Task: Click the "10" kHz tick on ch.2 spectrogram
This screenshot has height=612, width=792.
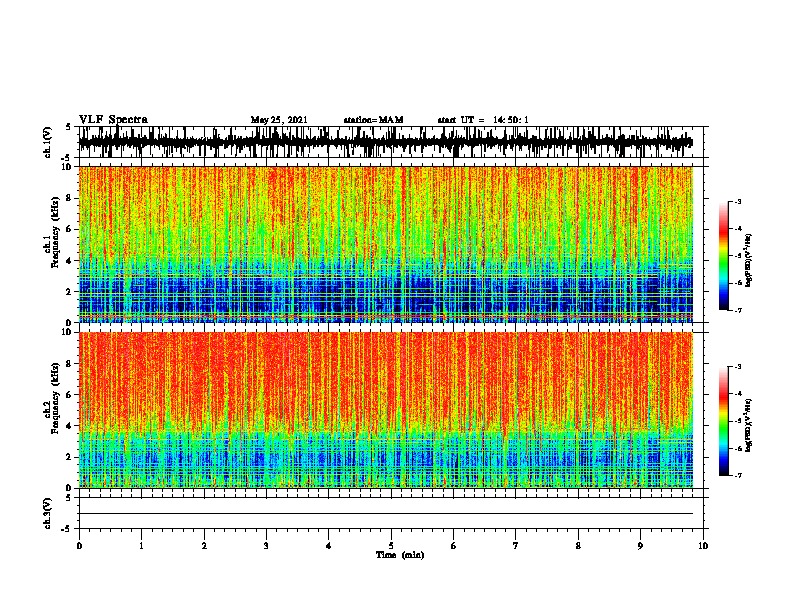Action: click(x=68, y=332)
